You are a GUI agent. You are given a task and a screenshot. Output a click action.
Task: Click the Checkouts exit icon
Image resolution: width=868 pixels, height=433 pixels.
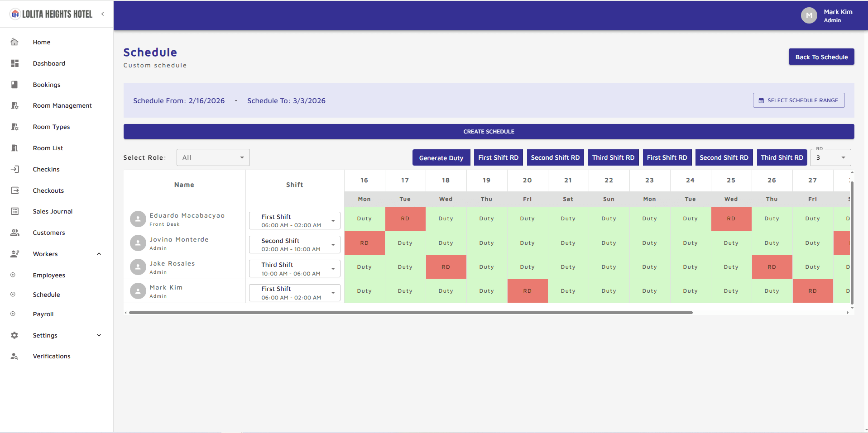click(x=14, y=190)
